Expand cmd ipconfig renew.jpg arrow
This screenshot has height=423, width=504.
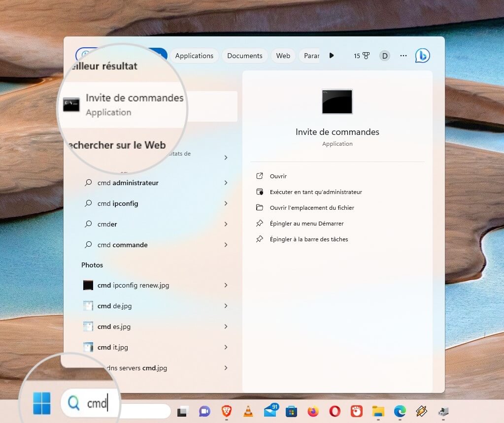pos(226,285)
